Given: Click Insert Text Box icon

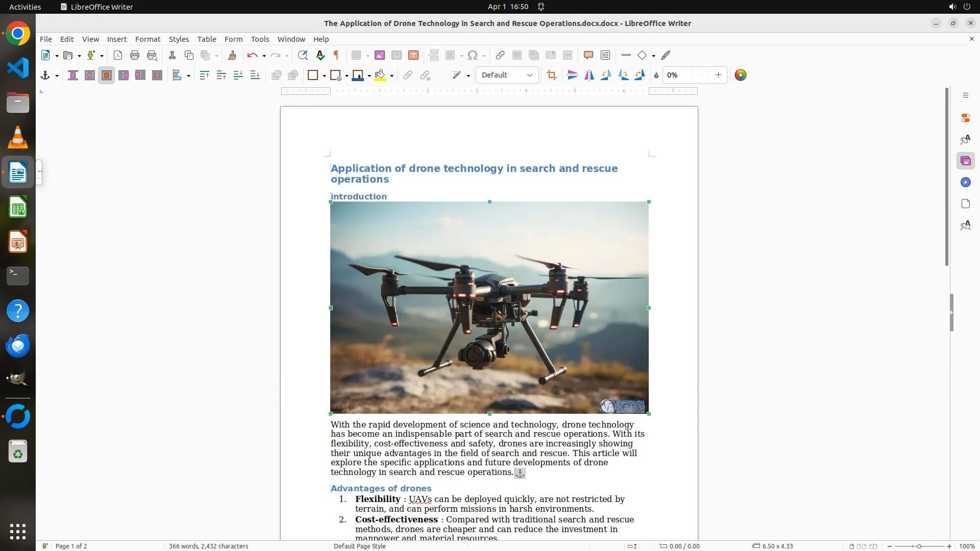Looking at the screenshot, I should pos(413,56).
